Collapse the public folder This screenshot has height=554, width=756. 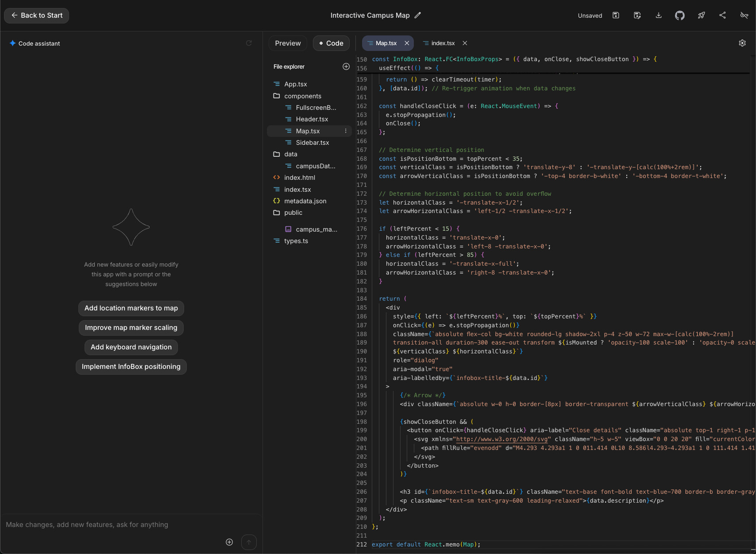tap(293, 213)
